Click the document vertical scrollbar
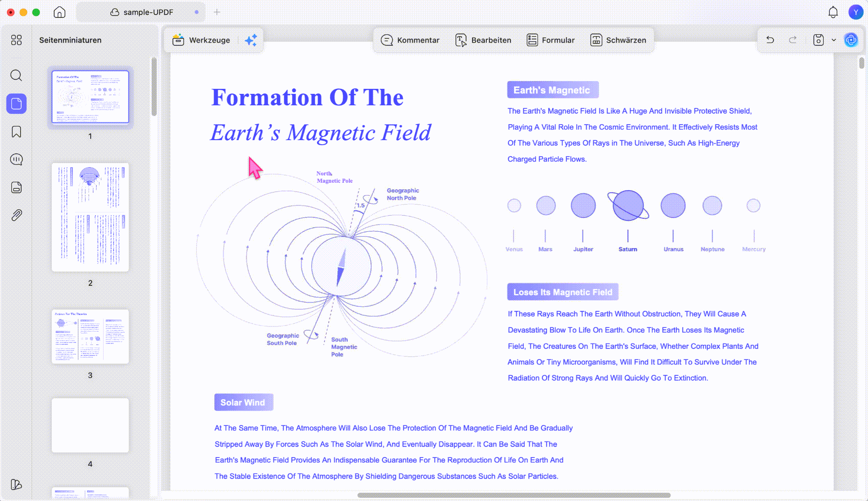Viewport: 868px width, 501px height. [862, 63]
